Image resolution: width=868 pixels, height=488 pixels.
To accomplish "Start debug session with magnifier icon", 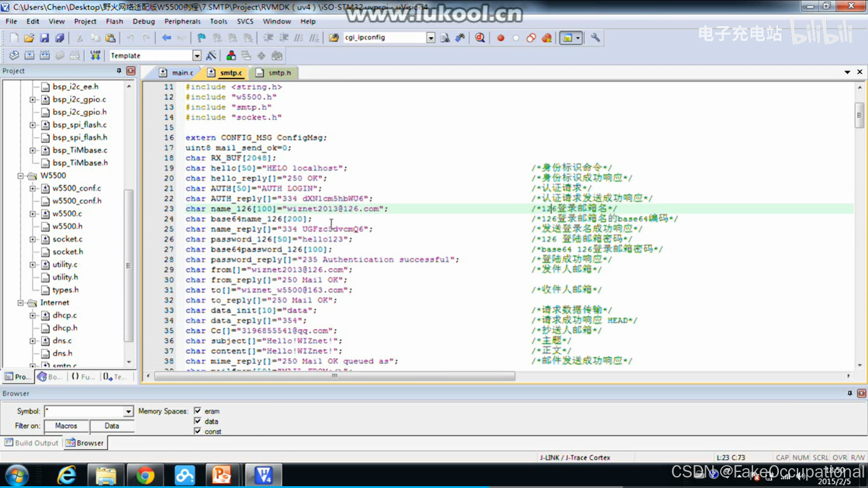I will 480,38.
